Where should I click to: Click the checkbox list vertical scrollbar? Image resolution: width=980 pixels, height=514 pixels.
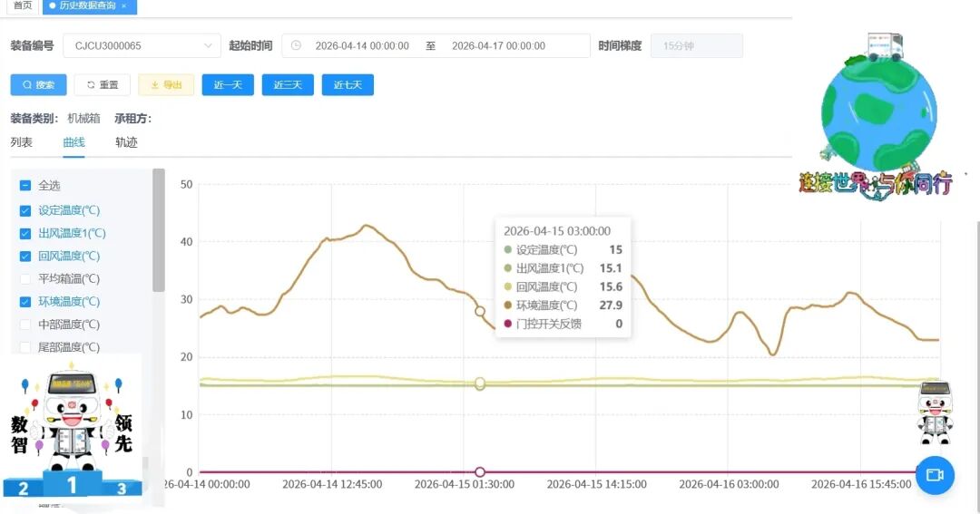159,229
